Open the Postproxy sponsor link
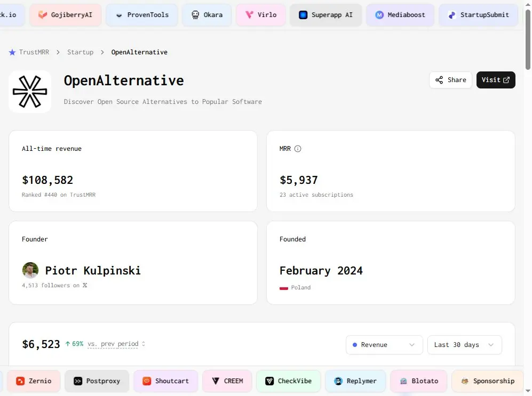Screen dimensions: 532x396 tap(97, 381)
